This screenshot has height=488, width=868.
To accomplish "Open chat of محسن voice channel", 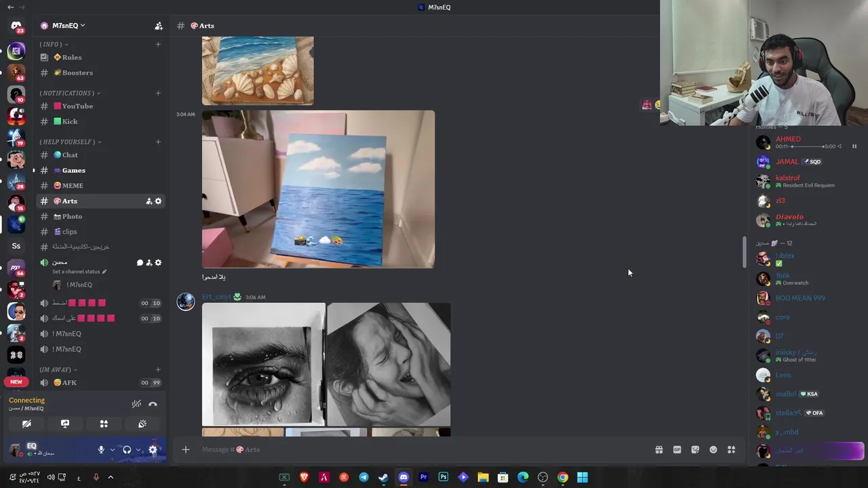I will coord(140,263).
